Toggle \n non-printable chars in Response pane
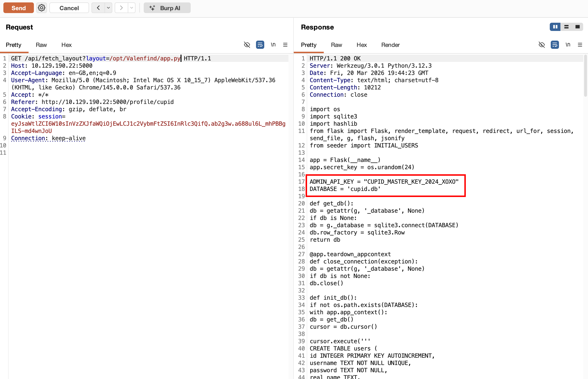Image resolution: width=588 pixels, height=379 pixels. coord(568,45)
